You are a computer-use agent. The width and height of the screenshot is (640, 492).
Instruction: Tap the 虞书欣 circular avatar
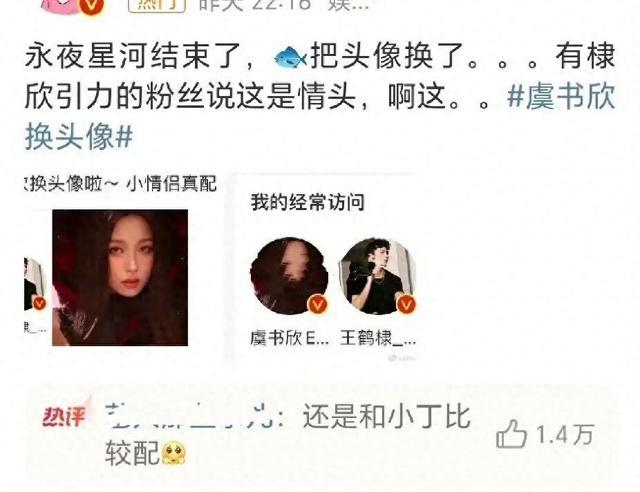pos(289,276)
